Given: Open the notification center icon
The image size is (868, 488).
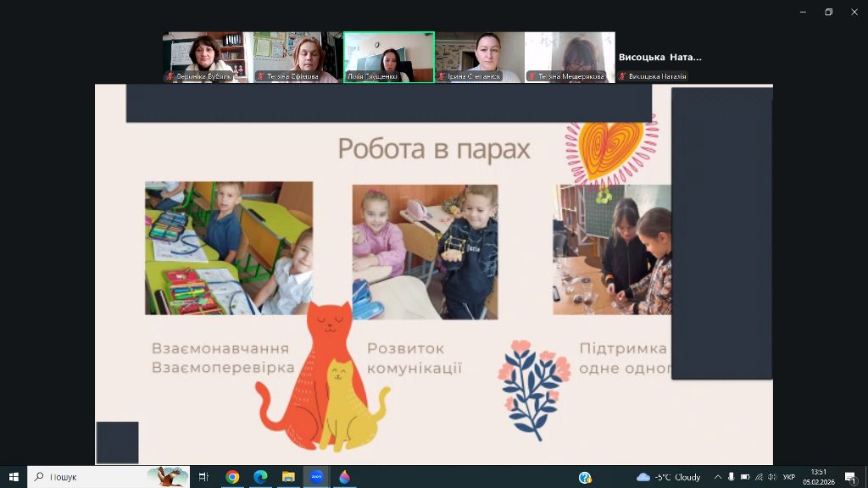Looking at the screenshot, I should [850, 477].
